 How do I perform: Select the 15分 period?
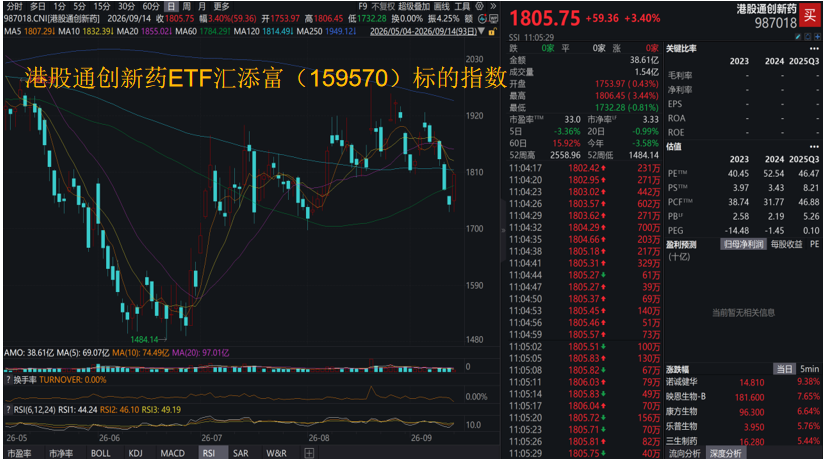[102, 6]
